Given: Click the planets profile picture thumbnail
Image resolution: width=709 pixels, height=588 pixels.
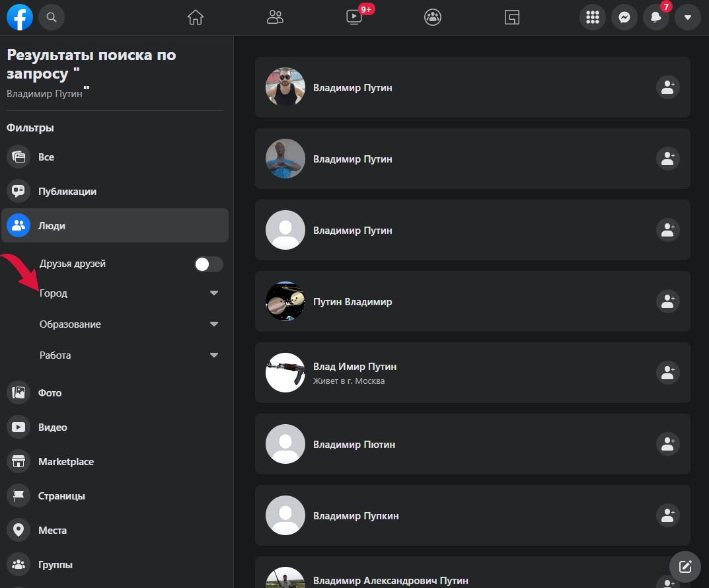Looking at the screenshot, I should (285, 302).
